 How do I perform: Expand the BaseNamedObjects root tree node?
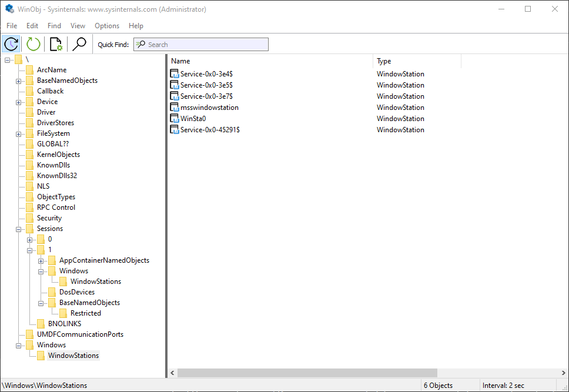coord(19,81)
